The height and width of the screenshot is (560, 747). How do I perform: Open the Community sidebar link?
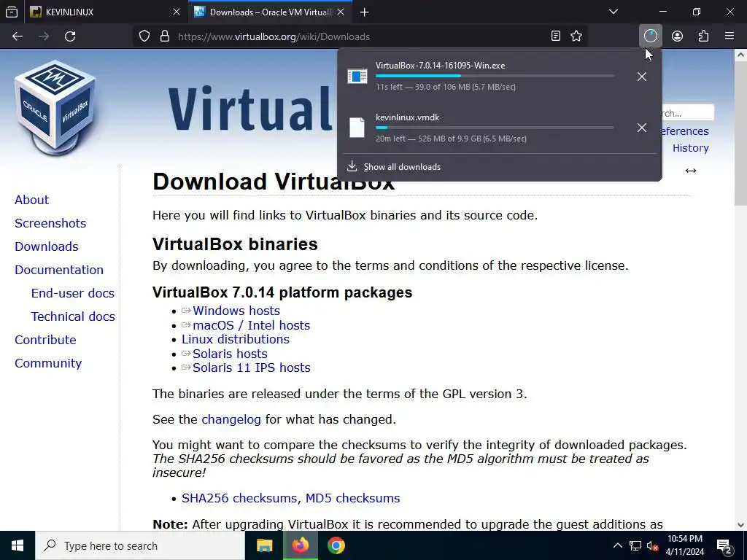(x=48, y=363)
